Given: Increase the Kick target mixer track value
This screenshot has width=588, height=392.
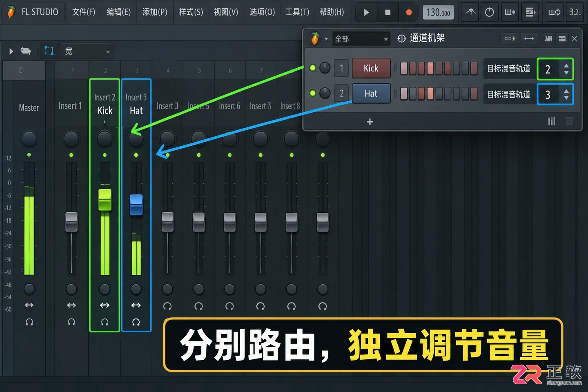Looking at the screenshot, I should click(566, 65).
